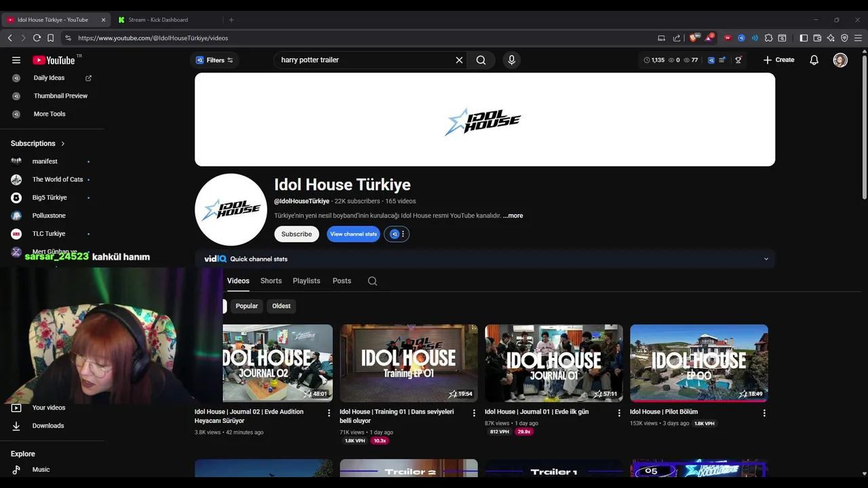The image size is (868, 488).
Task: Switch to the Playlists tab
Action: [x=307, y=281]
